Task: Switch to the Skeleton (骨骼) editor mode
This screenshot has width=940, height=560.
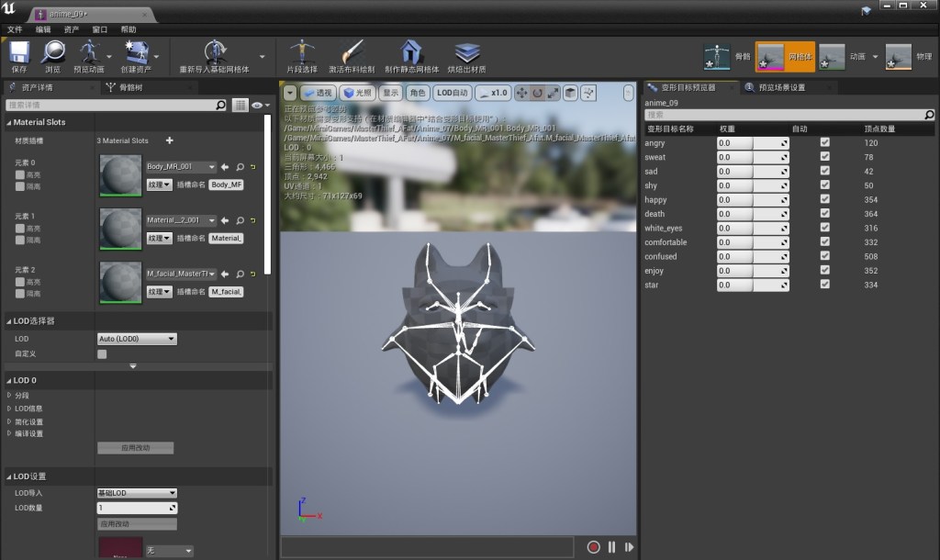Action: point(717,57)
